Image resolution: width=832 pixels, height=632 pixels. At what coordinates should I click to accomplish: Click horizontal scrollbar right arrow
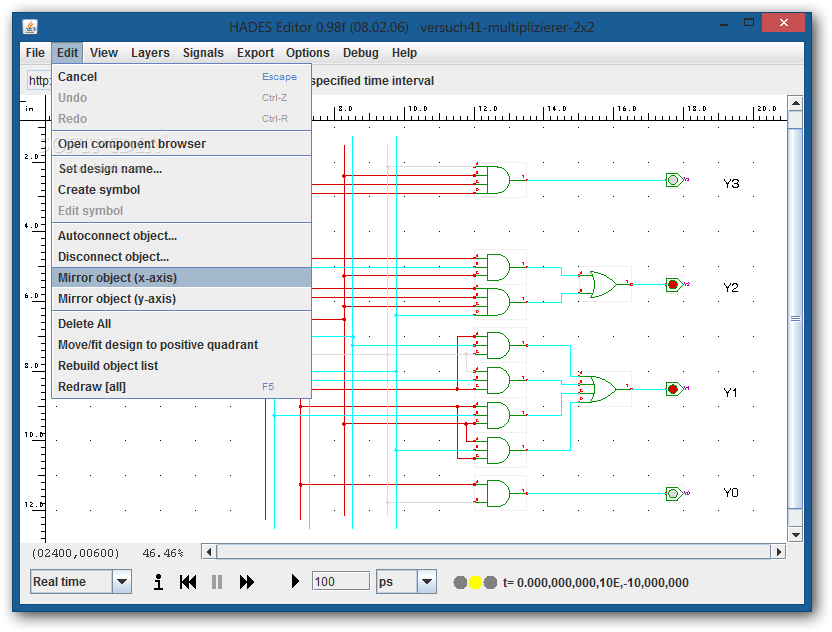[778, 552]
